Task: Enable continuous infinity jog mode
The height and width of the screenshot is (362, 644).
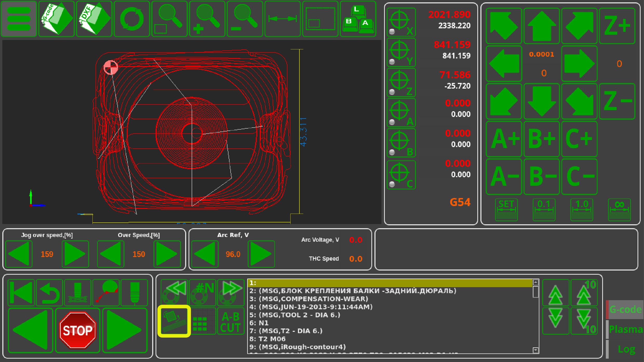Action: [619, 210]
